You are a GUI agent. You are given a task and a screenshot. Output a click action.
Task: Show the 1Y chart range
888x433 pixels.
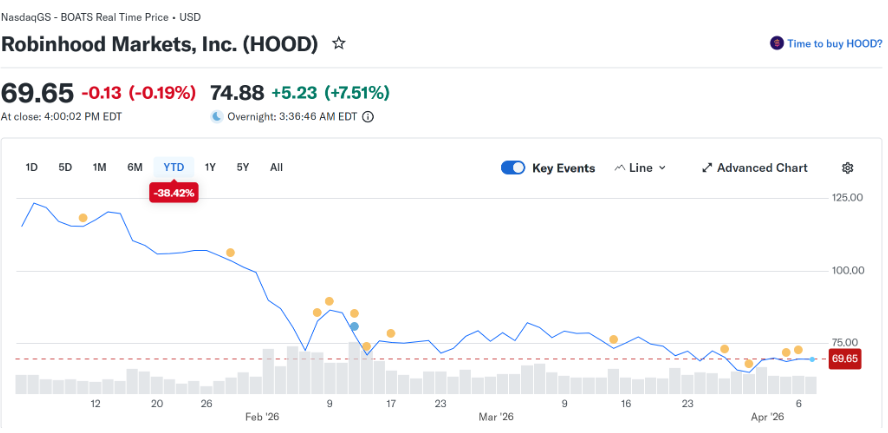[210, 167]
